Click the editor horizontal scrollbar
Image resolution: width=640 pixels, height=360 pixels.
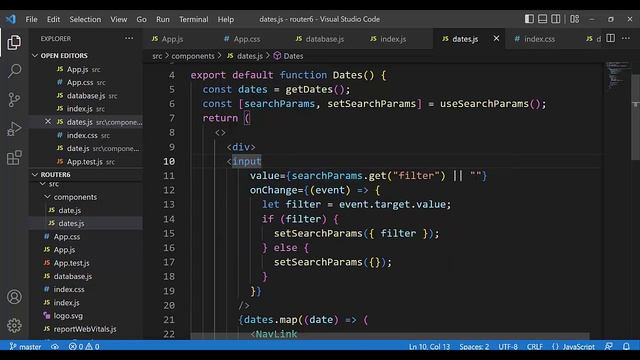[390, 336]
